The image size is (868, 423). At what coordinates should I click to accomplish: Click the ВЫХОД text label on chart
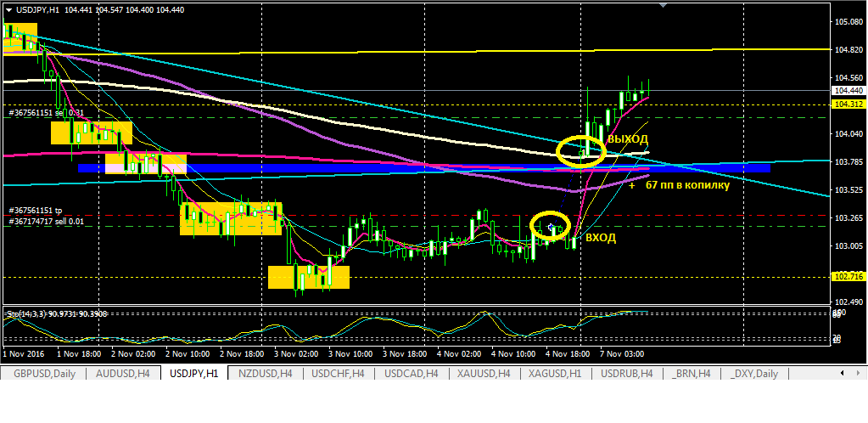628,139
